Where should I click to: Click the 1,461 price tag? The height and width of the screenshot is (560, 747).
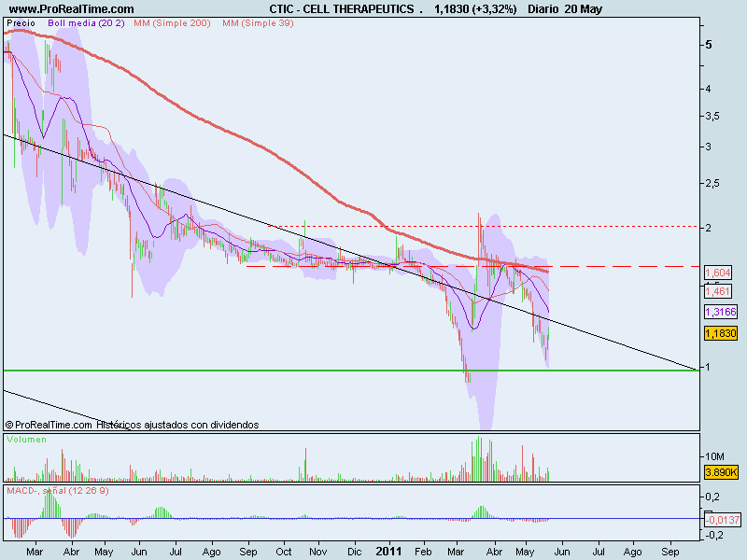(718, 291)
